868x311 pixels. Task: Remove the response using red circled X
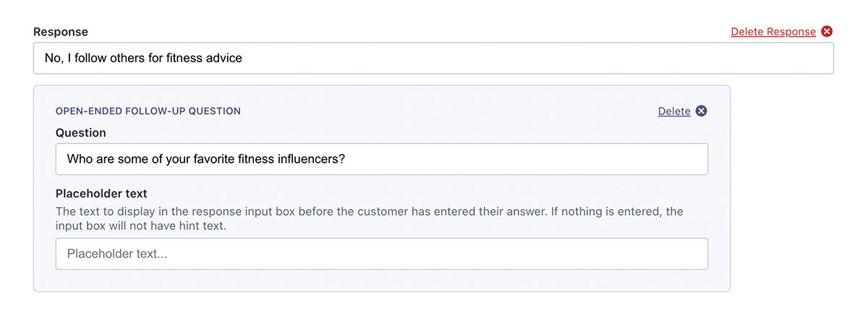tap(827, 32)
